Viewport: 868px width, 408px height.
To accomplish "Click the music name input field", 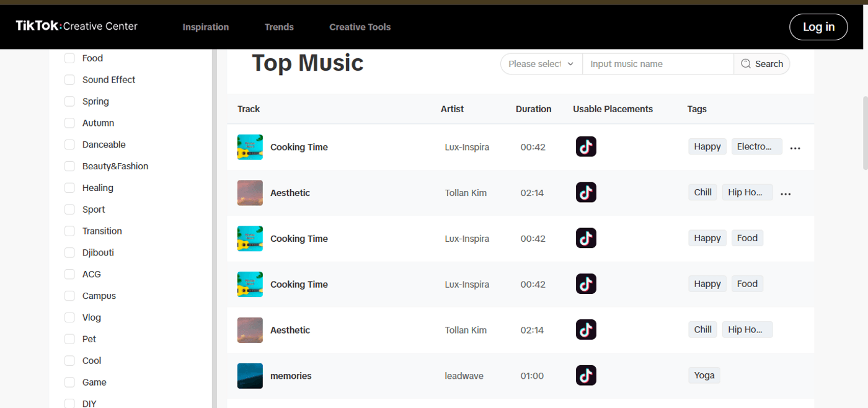I will click(657, 63).
